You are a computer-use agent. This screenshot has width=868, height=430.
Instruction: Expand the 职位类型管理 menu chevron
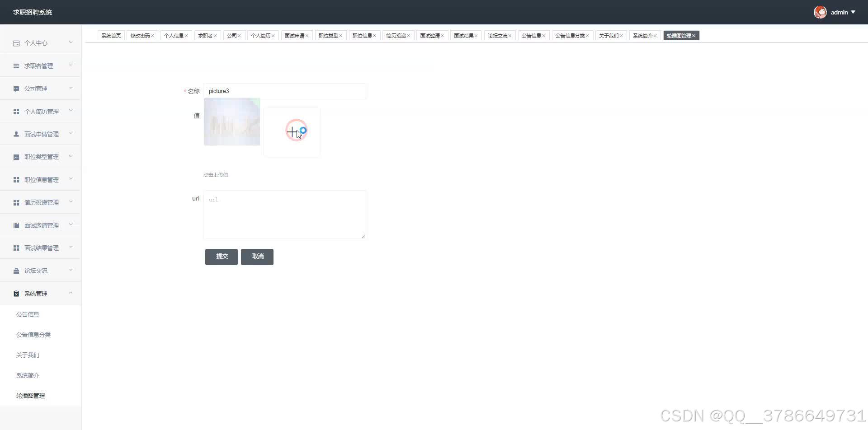71,156
